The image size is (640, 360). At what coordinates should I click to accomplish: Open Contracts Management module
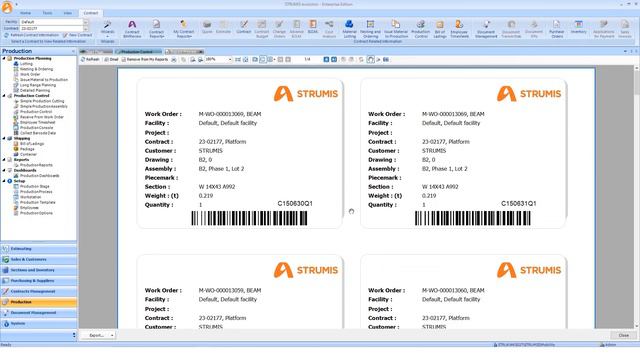pos(38,291)
